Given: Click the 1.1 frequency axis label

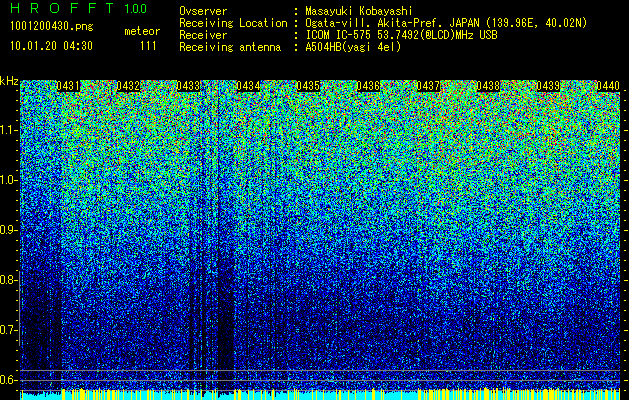Looking at the screenshot, I should pyautogui.click(x=8, y=131).
